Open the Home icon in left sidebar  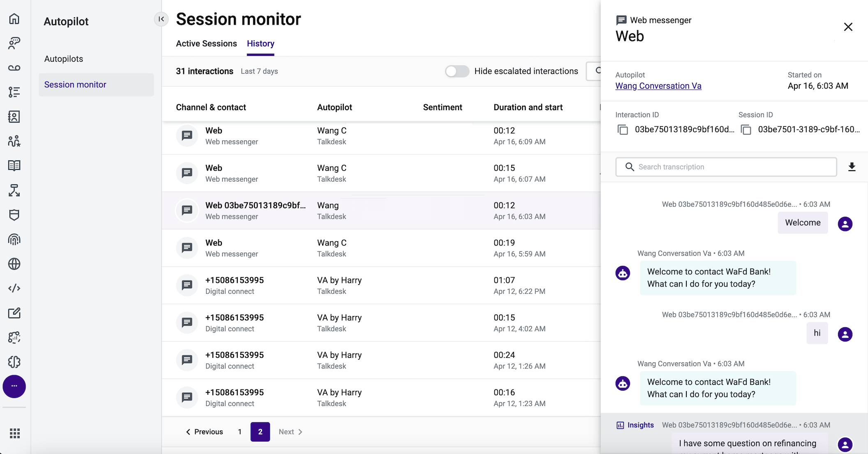click(14, 19)
